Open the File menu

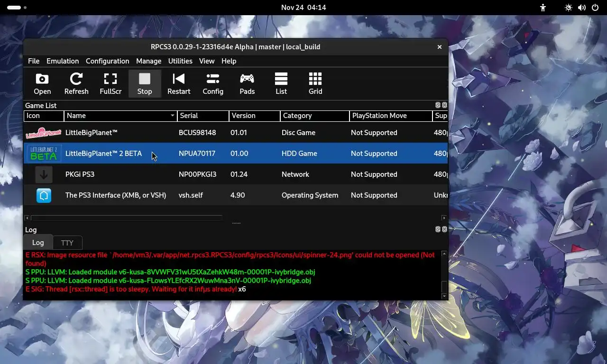pos(34,61)
